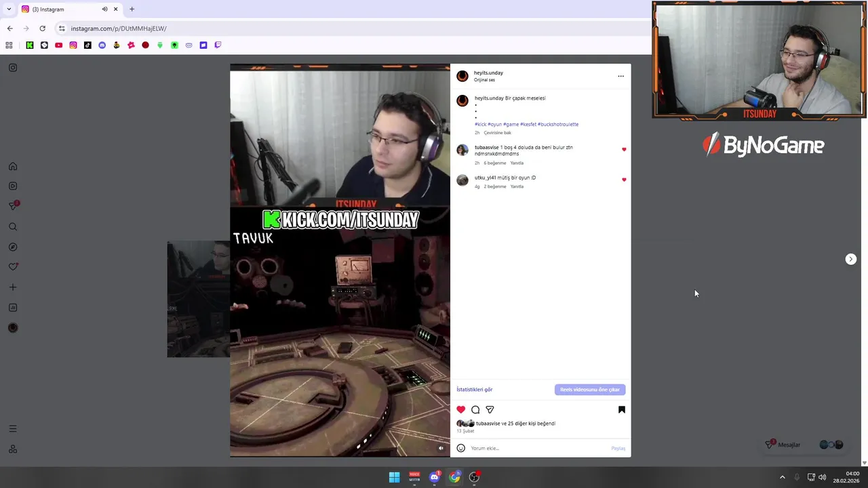Toggle like on utku_yl41's comment
This screenshot has height=488, width=868.
[624, 180]
